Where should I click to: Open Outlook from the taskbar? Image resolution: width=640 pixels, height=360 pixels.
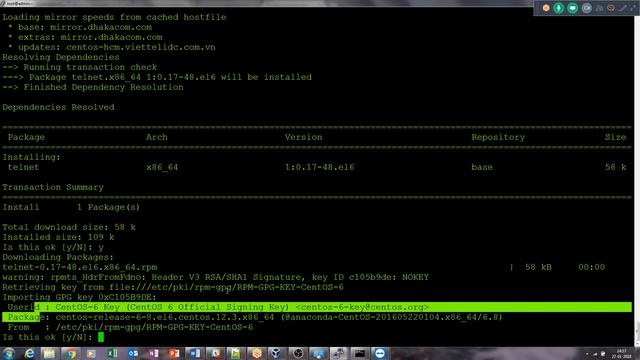pyautogui.click(x=133, y=353)
